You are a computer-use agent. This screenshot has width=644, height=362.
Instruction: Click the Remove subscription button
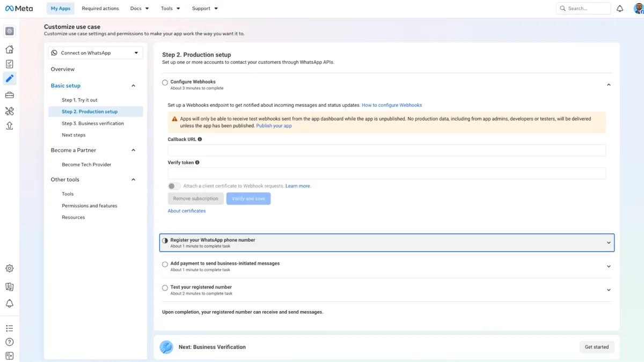196,199
